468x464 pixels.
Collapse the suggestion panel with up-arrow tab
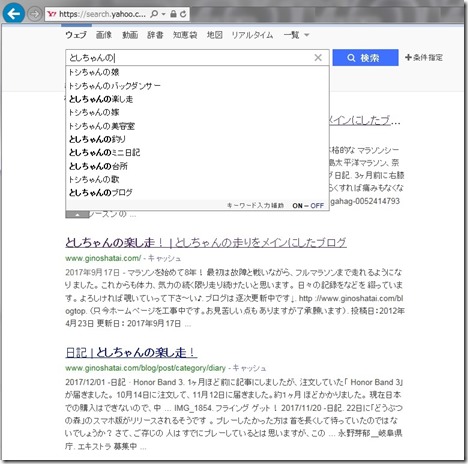77,215
